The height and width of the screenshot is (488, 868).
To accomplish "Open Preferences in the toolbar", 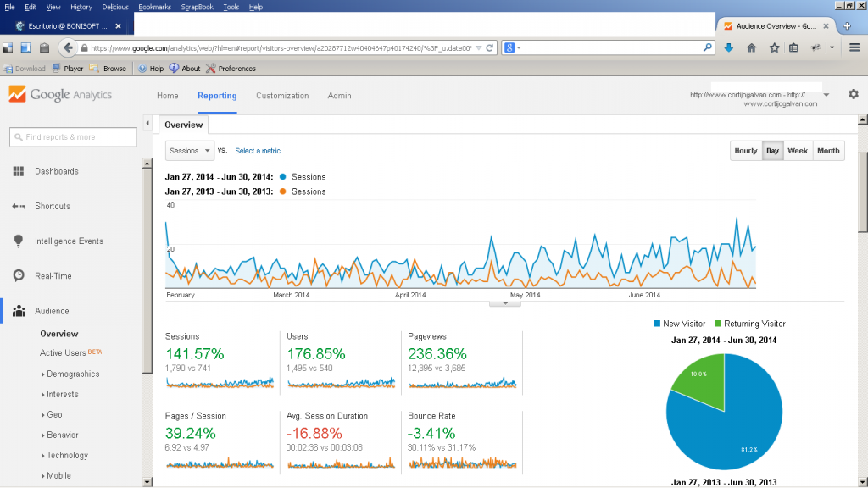I will point(231,69).
